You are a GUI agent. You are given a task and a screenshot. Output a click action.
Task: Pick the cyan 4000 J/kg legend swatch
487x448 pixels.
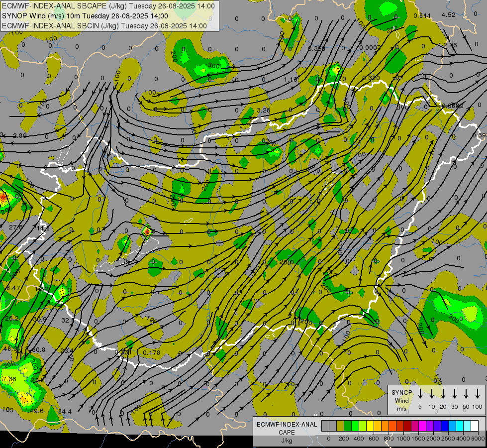coord(460,426)
